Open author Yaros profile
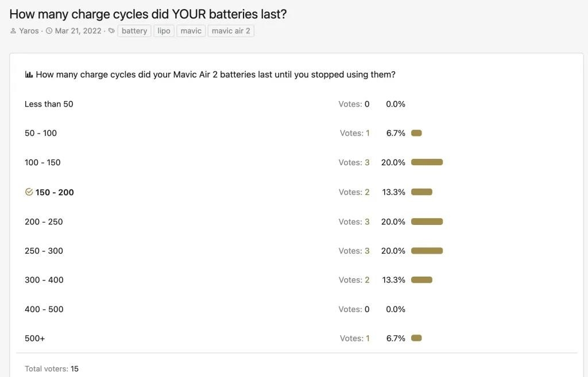 [x=29, y=31]
